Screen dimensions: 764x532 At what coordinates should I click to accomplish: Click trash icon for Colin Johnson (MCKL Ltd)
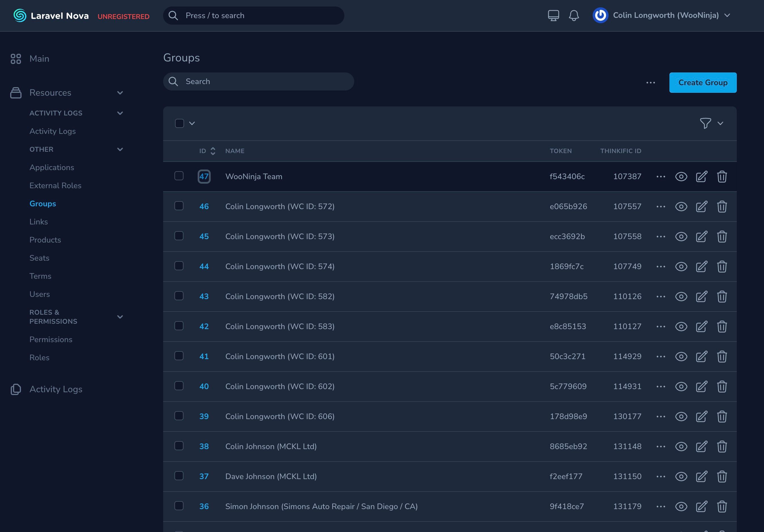722,447
